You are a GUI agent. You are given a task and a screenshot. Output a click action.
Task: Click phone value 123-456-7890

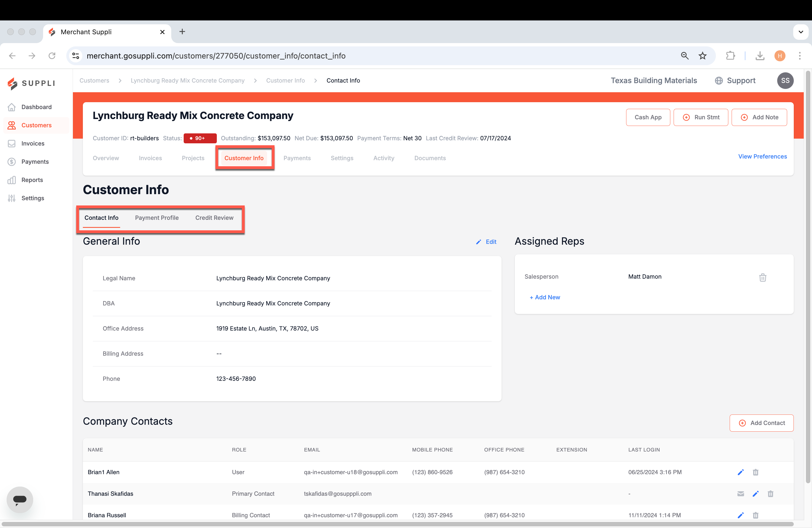236,379
